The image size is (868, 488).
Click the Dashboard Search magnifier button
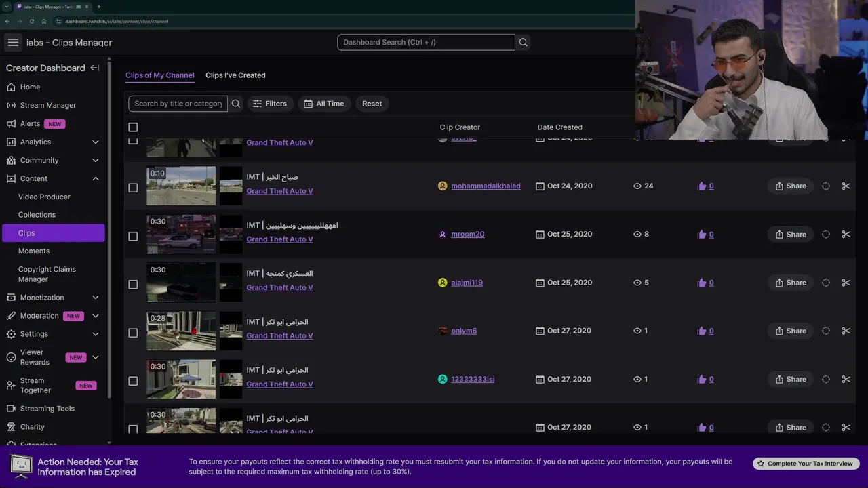tap(523, 42)
